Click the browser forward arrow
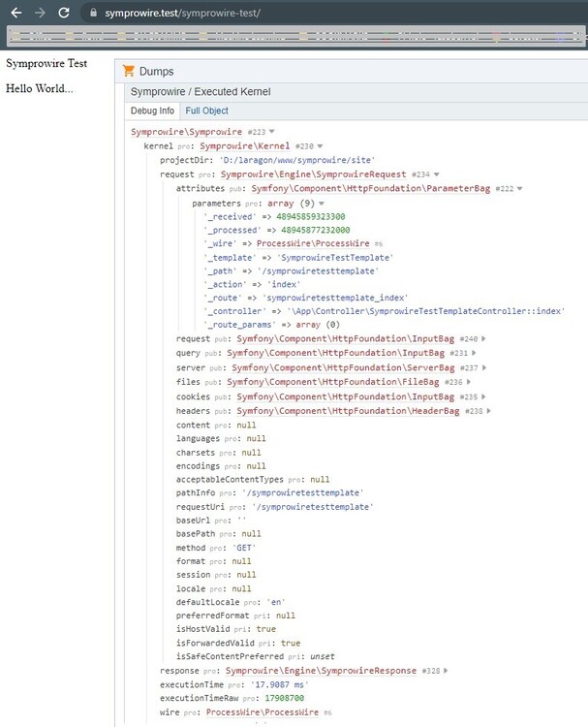 [x=40, y=14]
